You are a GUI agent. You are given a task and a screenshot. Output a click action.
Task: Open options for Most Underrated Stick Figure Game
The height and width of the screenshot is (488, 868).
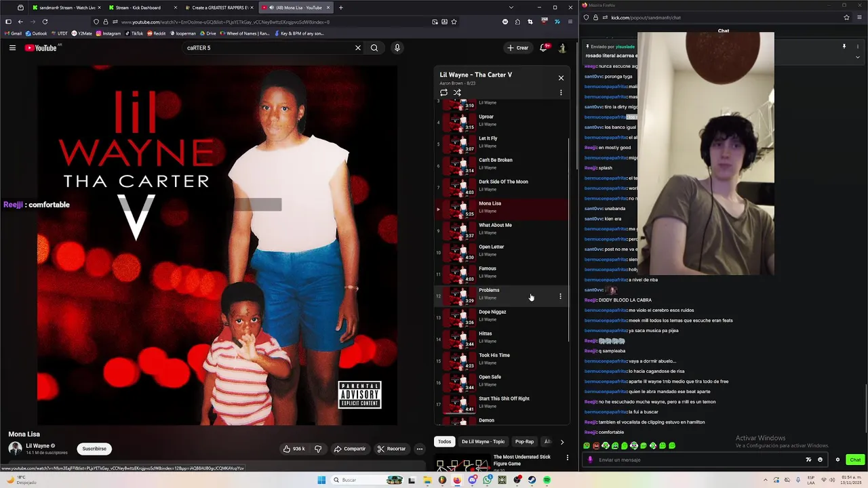[568, 457]
